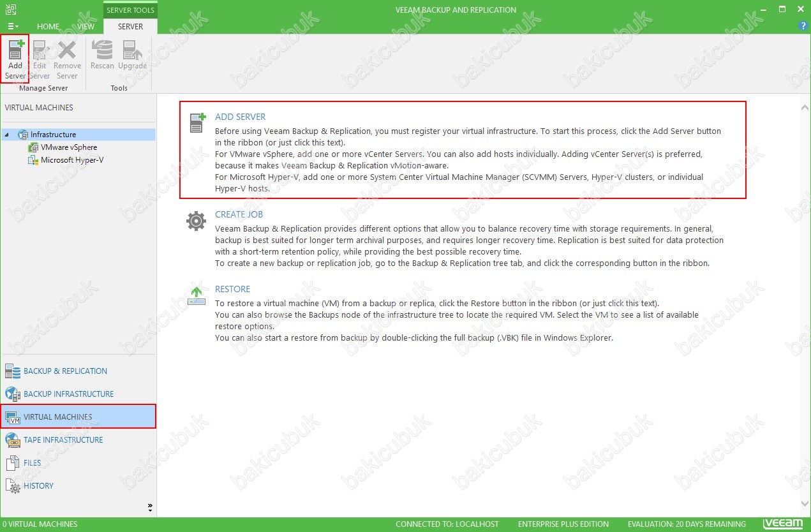Select Microsoft Hyper-V in the tree
Screen dimensions: 811x532
(72, 160)
